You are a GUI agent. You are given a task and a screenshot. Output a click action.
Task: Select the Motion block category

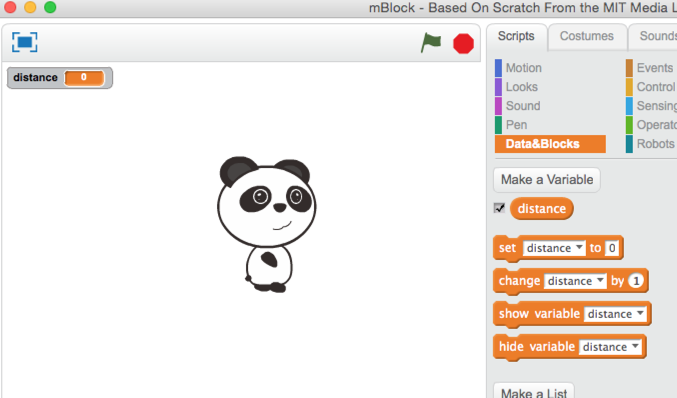point(523,68)
